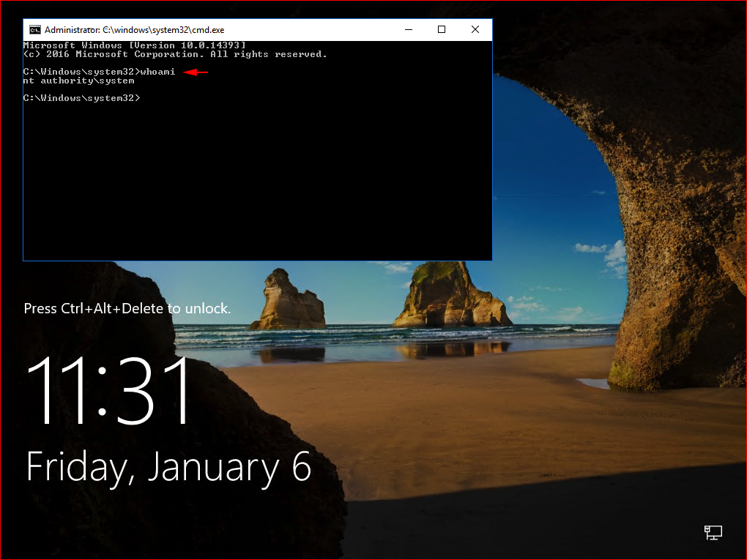
Task: Click 'Press Ctrl+Alt+Delete to unlock' text
Action: coord(127,309)
